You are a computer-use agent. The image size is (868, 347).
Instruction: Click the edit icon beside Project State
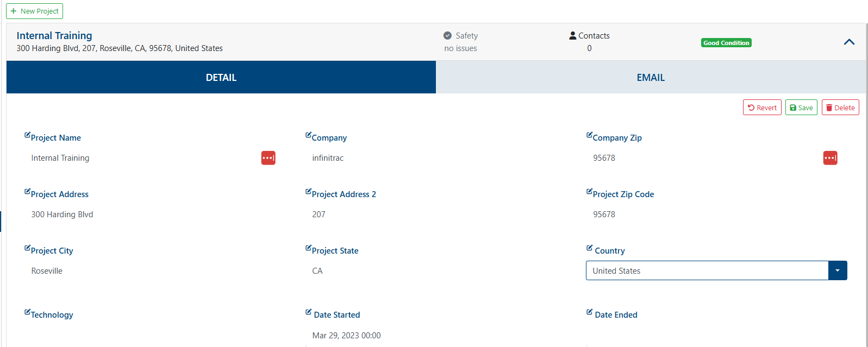pos(308,248)
